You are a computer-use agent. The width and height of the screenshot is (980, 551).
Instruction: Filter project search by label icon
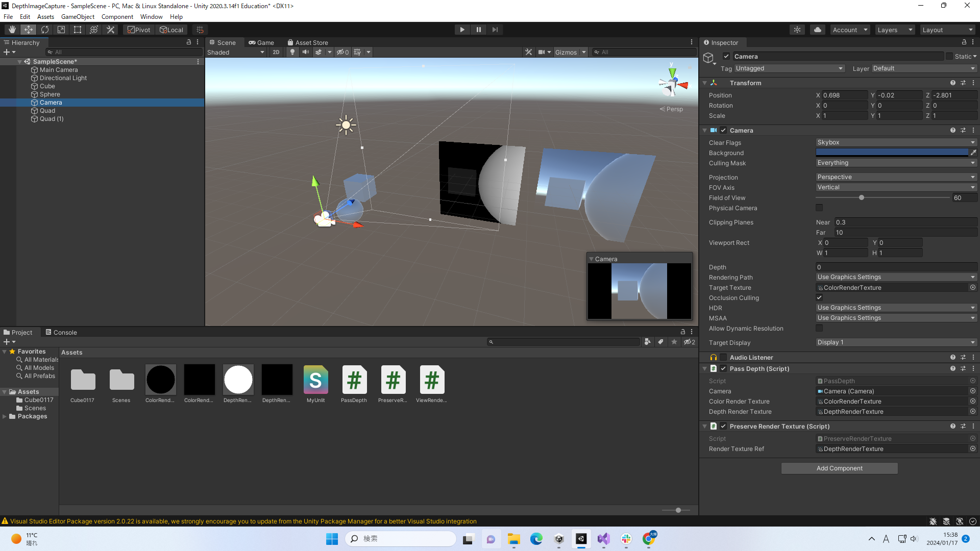coord(661,342)
